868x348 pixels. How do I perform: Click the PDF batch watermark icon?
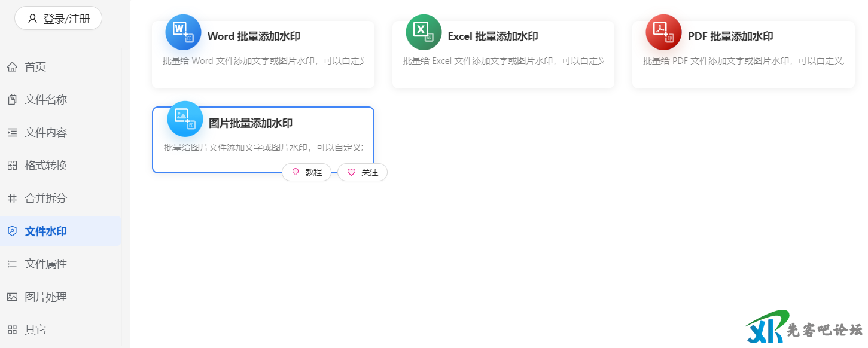[663, 32]
